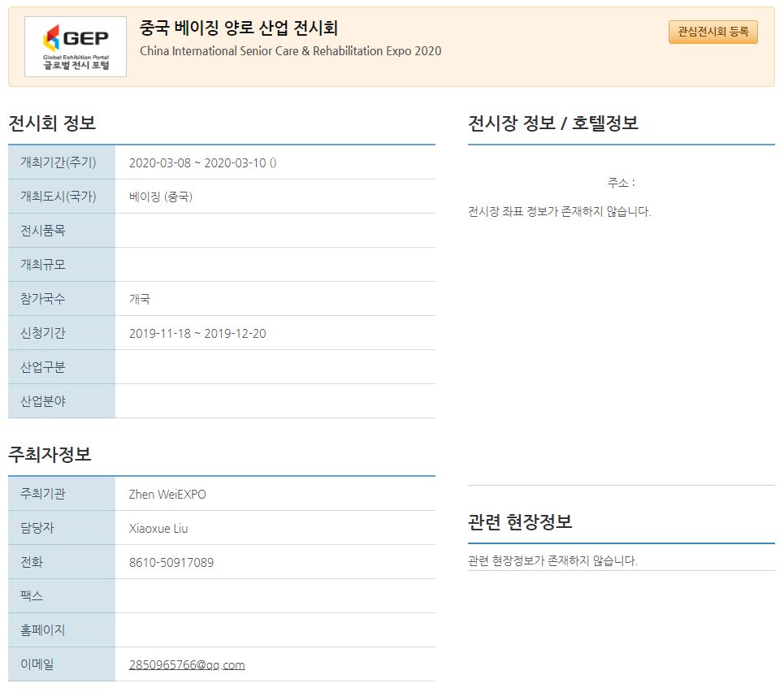
Task: Click the 신청기간 row label
Action: coord(42,333)
